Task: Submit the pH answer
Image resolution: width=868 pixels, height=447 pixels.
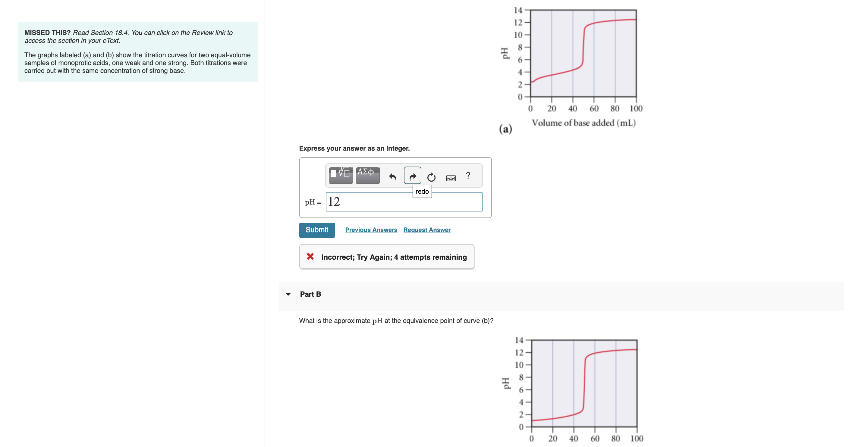Action: click(x=317, y=230)
